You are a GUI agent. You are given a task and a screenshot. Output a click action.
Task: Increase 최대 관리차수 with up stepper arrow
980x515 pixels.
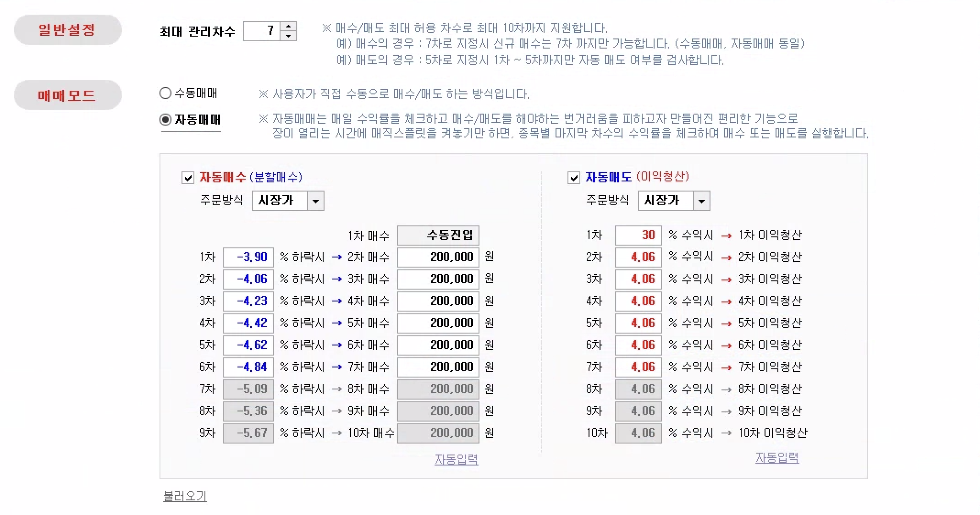[x=288, y=27]
